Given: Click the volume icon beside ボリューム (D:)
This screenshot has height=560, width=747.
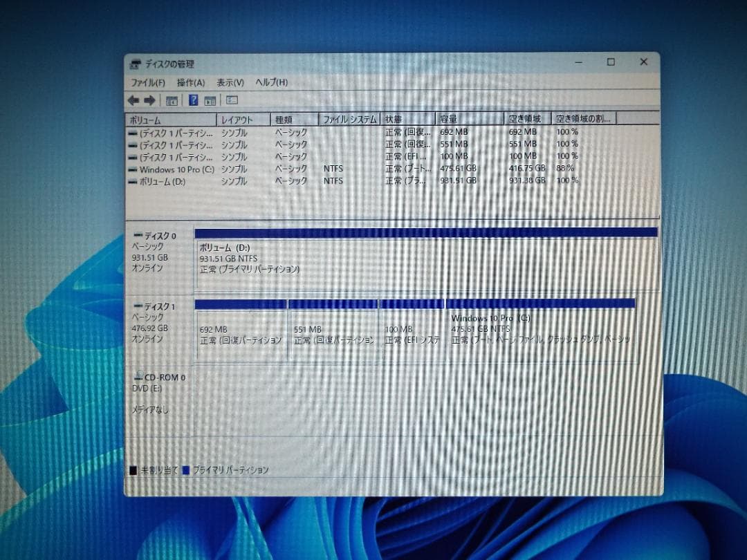Looking at the screenshot, I should (133, 181).
